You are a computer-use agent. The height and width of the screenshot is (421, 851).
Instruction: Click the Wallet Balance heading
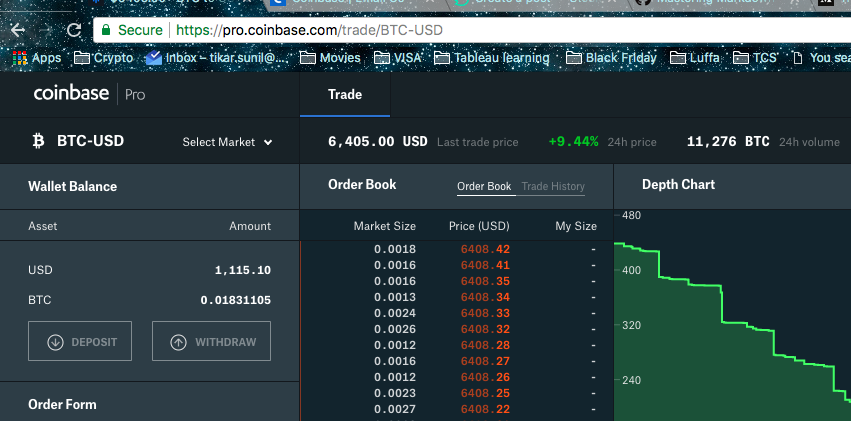coord(73,187)
